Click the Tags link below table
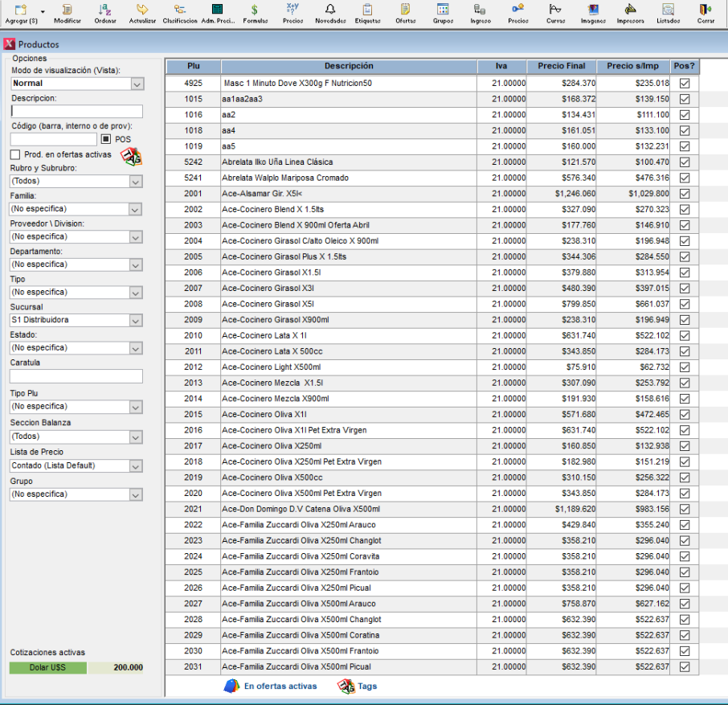The height and width of the screenshot is (705, 728). point(367,687)
